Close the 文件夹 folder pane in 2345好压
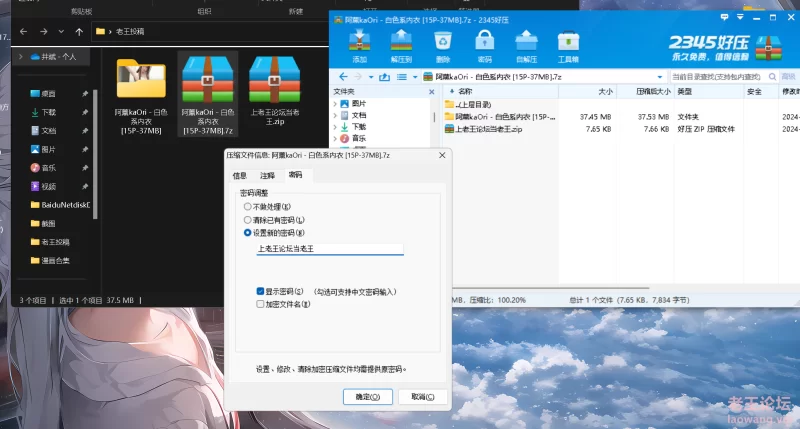This screenshot has height=429, width=800. point(432,92)
